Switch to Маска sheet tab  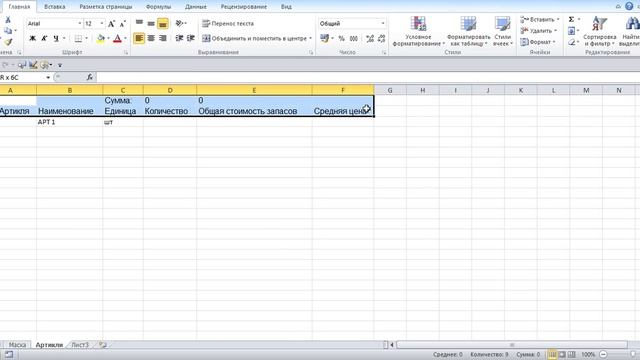tap(17, 345)
